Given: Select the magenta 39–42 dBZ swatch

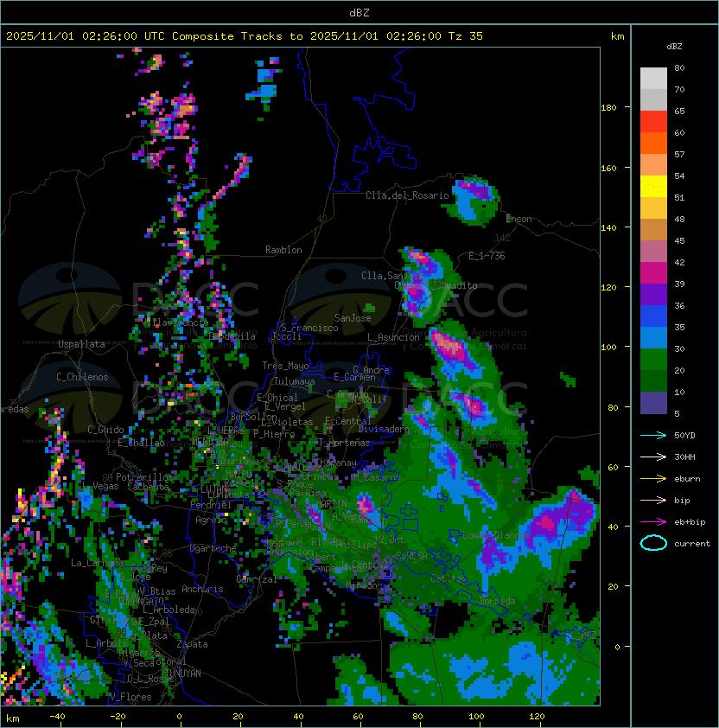Looking at the screenshot, I should (x=653, y=272).
